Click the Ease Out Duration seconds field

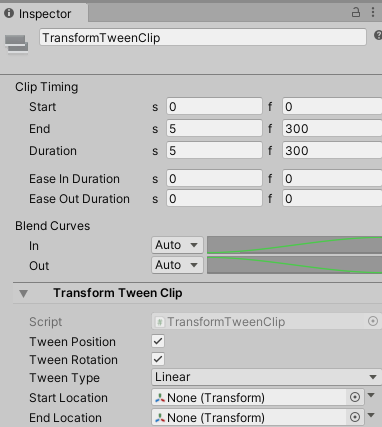click(214, 198)
